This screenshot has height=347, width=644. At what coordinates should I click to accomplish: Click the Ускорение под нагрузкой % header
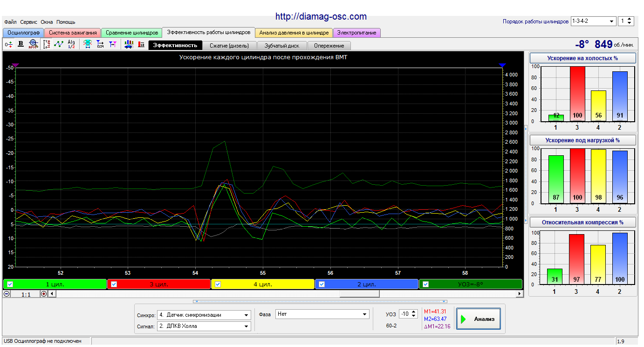tap(583, 140)
